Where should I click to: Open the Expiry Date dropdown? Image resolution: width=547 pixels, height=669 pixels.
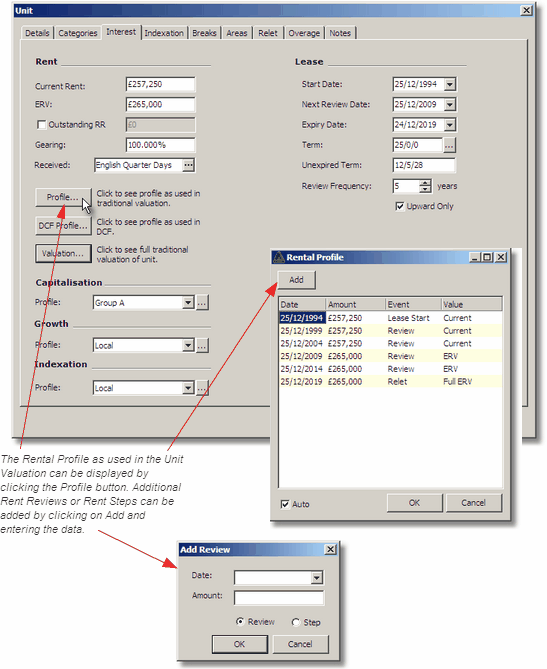(x=450, y=125)
